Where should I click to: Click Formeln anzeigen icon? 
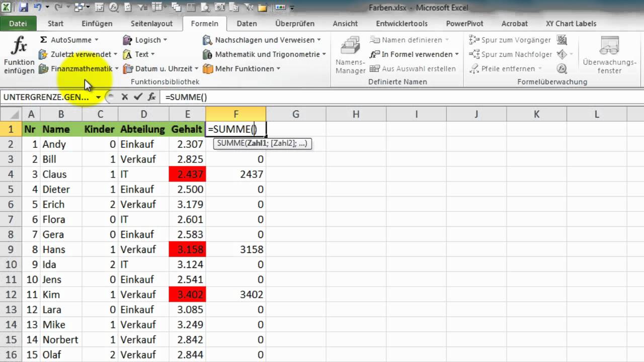tap(562, 40)
